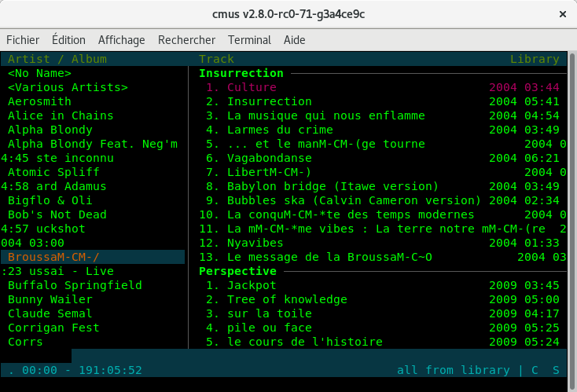The width and height of the screenshot is (577, 392).
Task: Select track 1. Culture
Action: coord(379,87)
